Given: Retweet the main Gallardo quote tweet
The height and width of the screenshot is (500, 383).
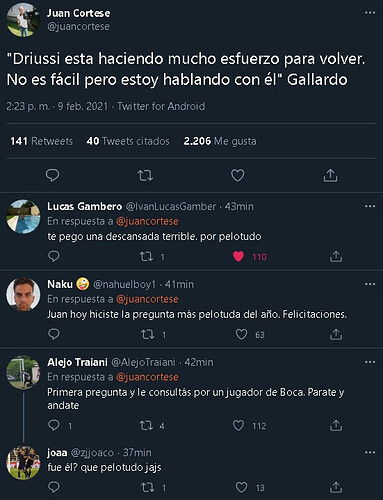Looking at the screenshot, I should (145, 175).
